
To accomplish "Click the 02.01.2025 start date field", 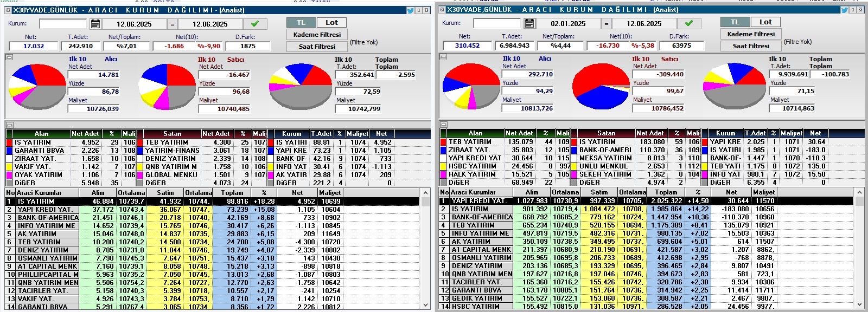I will [568, 24].
